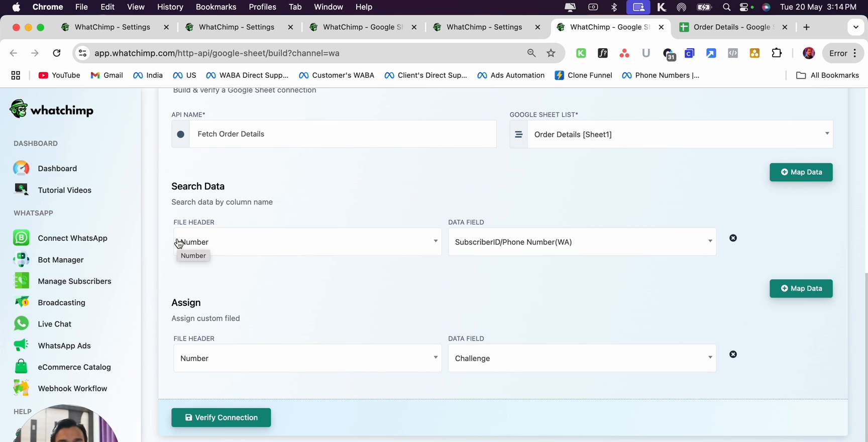Screen dimensions: 868x442
Task: Open All Bookmarks folder
Action: (x=828, y=75)
